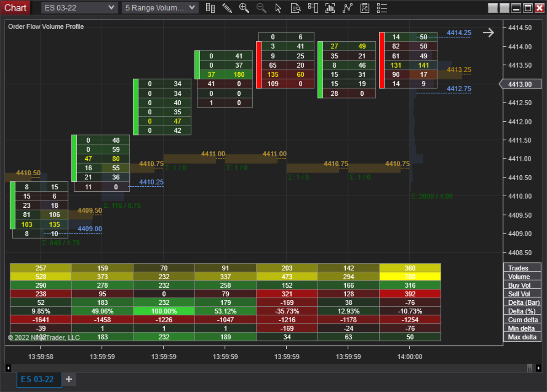Click the Delta (%) row label
The image size is (547, 392).
(x=522, y=311)
